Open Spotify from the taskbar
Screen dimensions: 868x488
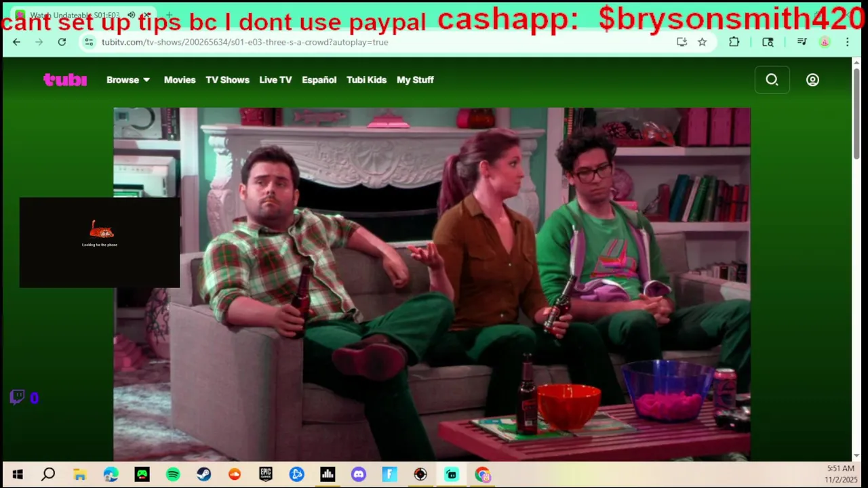click(x=173, y=474)
